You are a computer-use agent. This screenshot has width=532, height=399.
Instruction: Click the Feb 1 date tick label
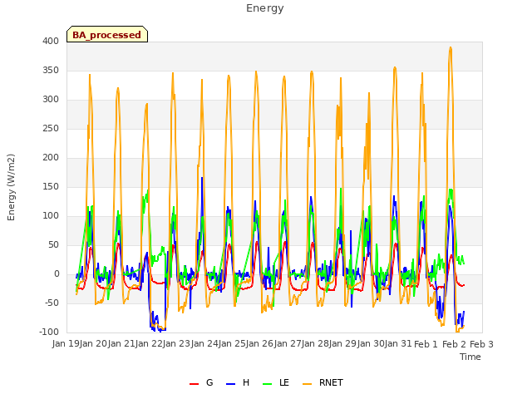pos(426,344)
